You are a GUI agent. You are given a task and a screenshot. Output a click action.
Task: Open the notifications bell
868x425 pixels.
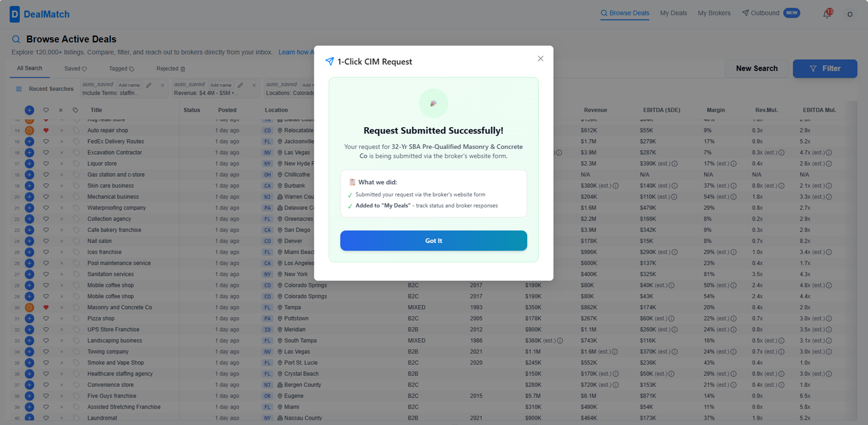827,14
